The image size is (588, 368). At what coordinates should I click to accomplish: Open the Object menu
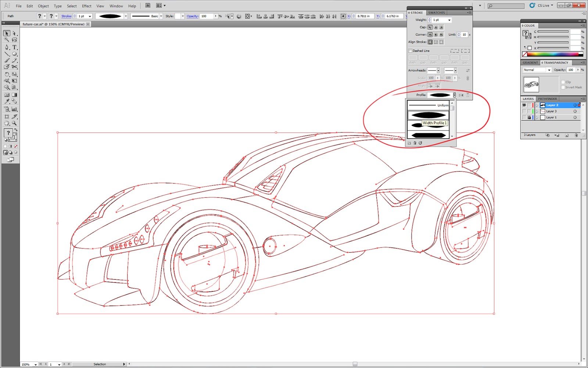[43, 6]
